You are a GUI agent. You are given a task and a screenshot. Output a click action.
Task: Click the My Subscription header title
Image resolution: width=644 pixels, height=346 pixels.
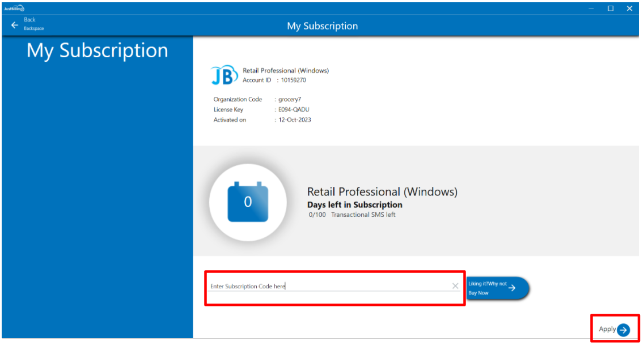pos(322,26)
